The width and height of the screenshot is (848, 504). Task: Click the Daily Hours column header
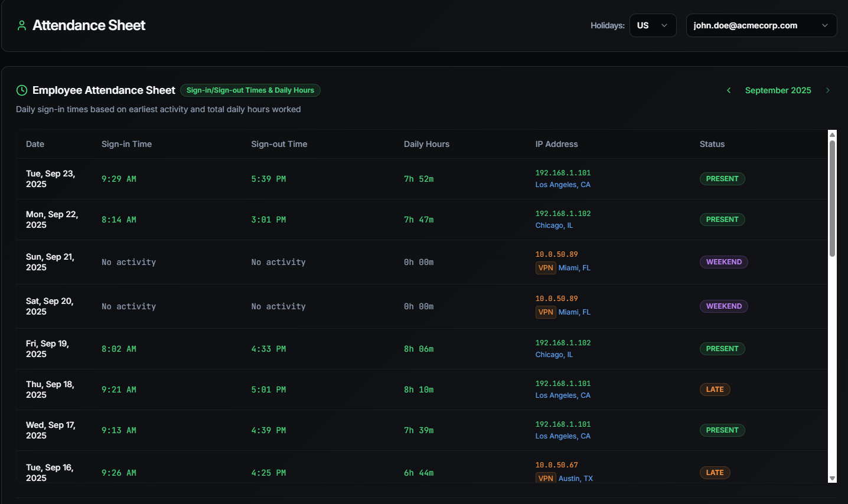(x=426, y=144)
